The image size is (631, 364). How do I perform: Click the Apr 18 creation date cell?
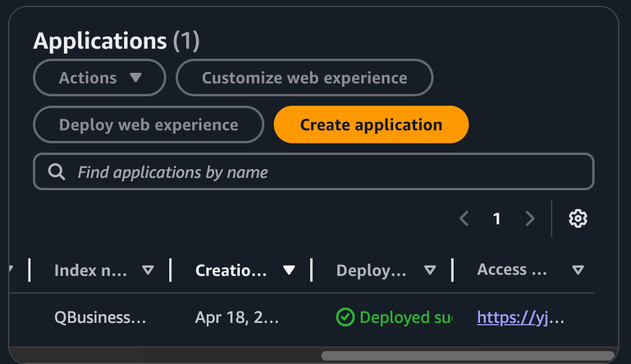(x=237, y=317)
